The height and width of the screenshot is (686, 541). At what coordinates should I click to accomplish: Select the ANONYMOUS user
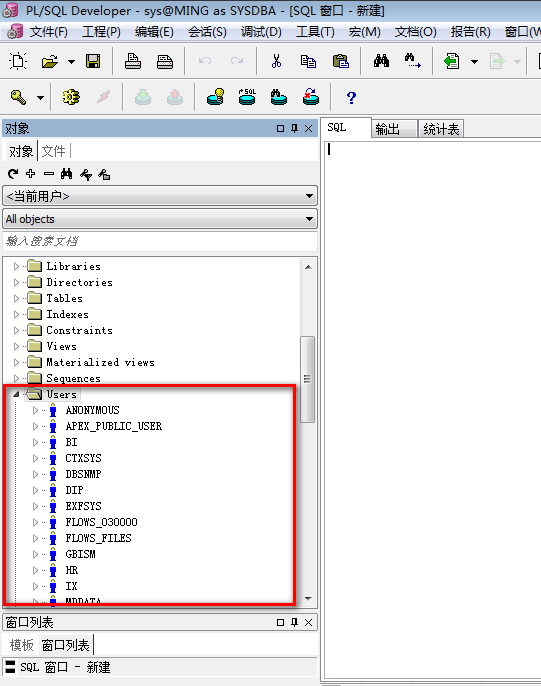tap(92, 410)
